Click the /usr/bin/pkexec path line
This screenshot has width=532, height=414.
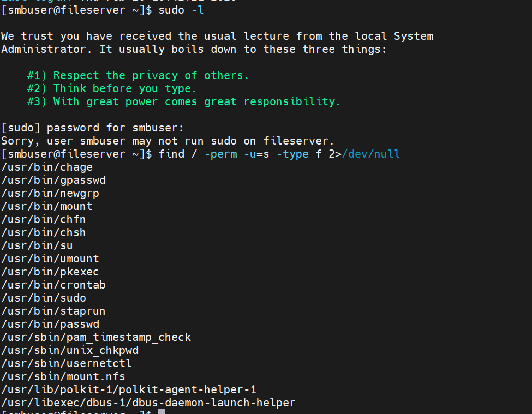tap(50, 272)
